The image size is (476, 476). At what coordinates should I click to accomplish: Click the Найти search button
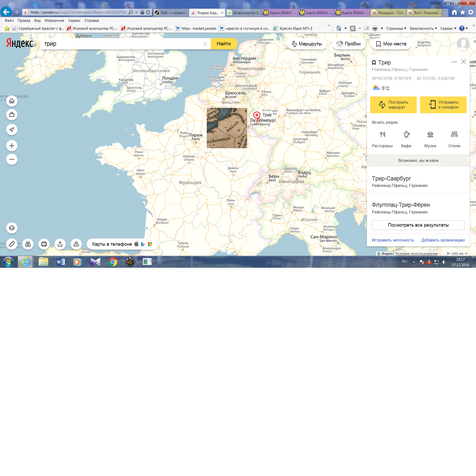tap(223, 44)
